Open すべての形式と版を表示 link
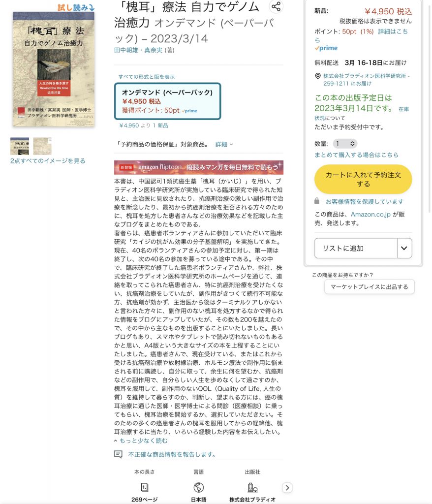This screenshot has width=432, height=504. (x=147, y=76)
